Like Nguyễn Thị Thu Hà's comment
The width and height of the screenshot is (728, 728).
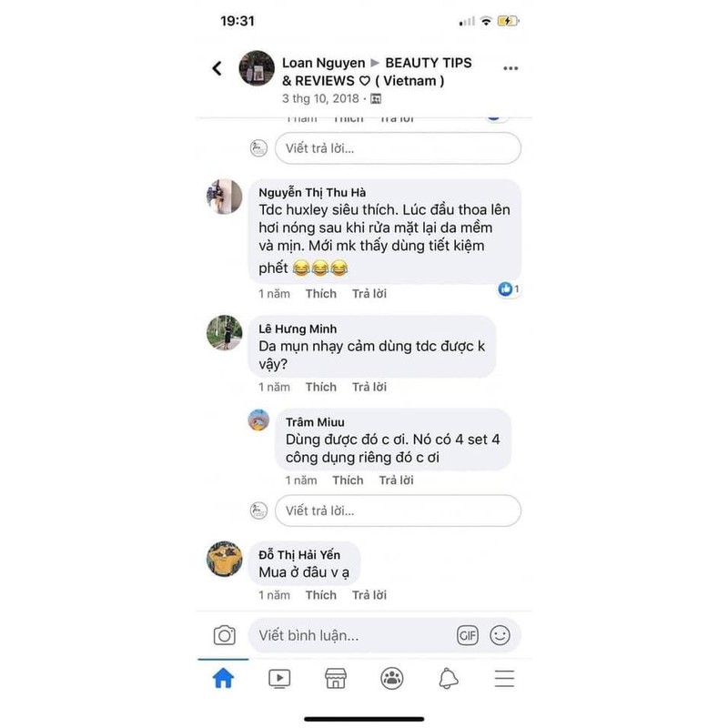click(321, 293)
